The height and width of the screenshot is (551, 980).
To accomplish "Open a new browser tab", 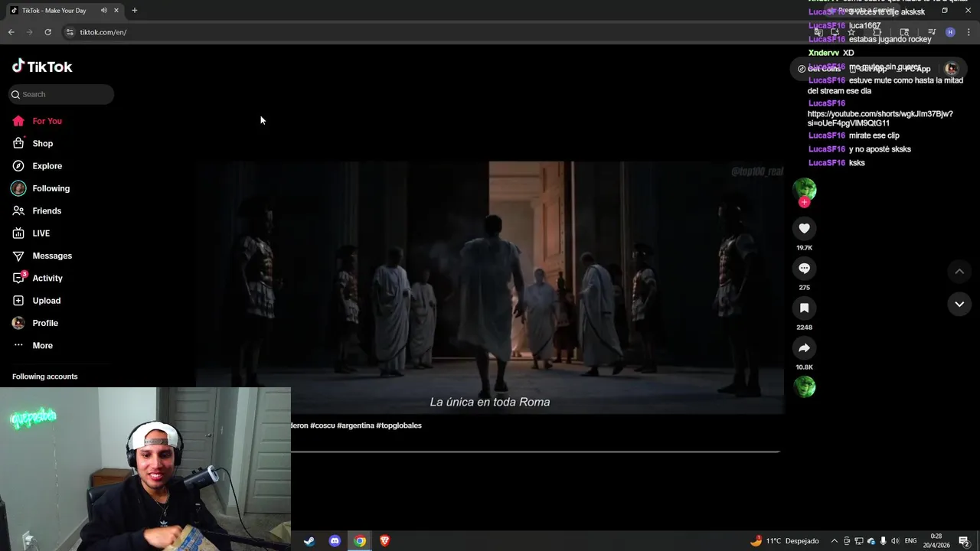I will [x=135, y=11].
